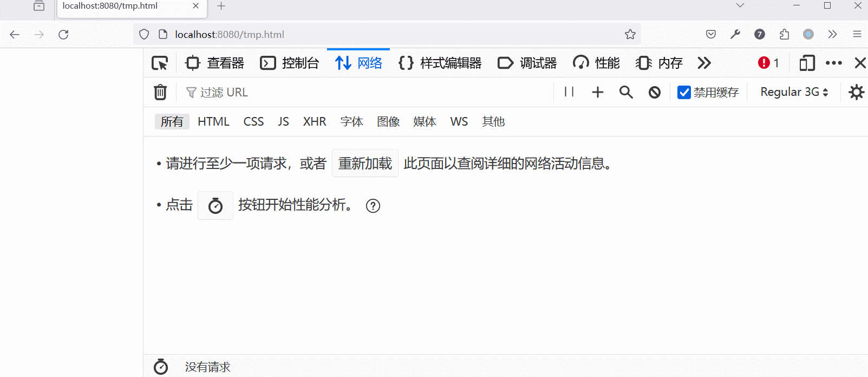868x377 pixels.
Task: Click the stopwatch performance analysis button
Action: pyautogui.click(x=216, y=205)
